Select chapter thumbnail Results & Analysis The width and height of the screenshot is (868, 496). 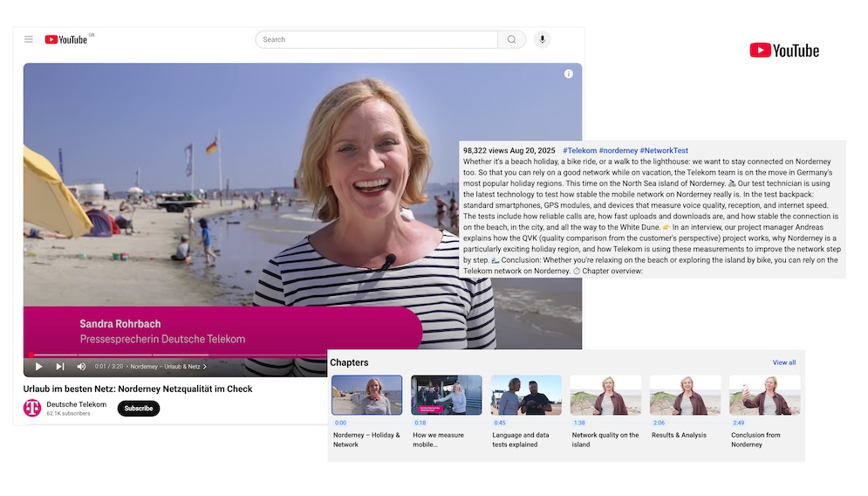pyautogui.click(x=686, y=395)
